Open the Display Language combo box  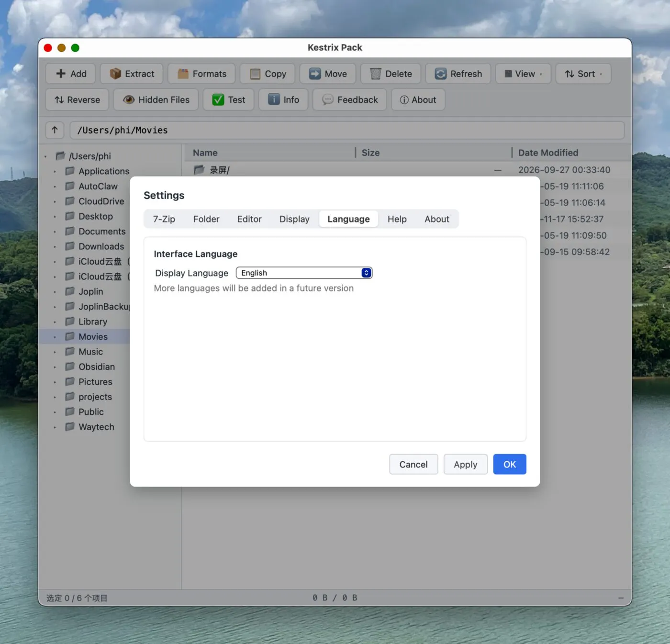[304, 273]
